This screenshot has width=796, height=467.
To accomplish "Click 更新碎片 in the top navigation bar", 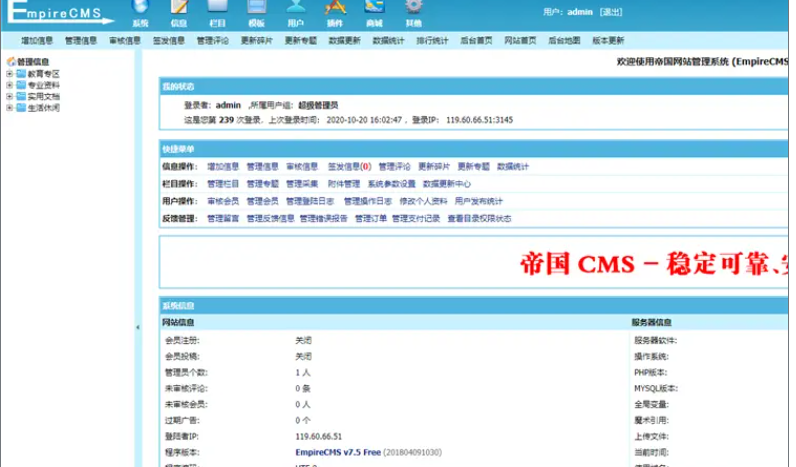I will click(x=256, y=41).
